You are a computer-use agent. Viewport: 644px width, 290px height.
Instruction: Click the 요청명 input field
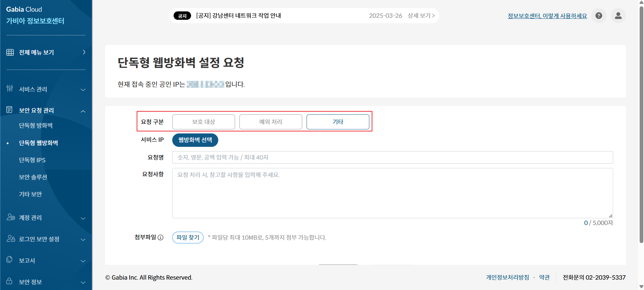coord(392,158)
